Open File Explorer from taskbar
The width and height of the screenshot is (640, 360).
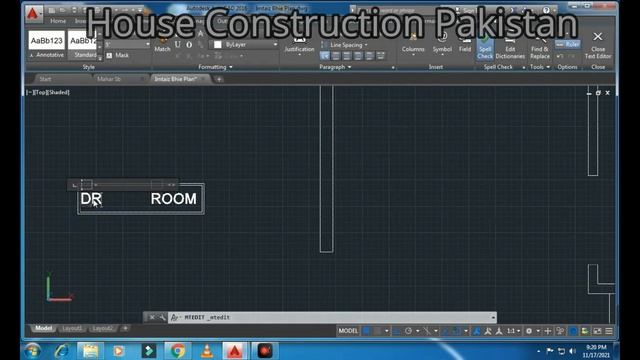click(x=90, y=351)
